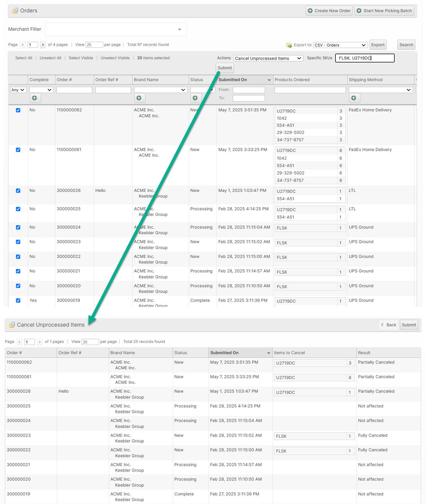Click Create New Order button
426x504 pixels.
click(329, 11)
